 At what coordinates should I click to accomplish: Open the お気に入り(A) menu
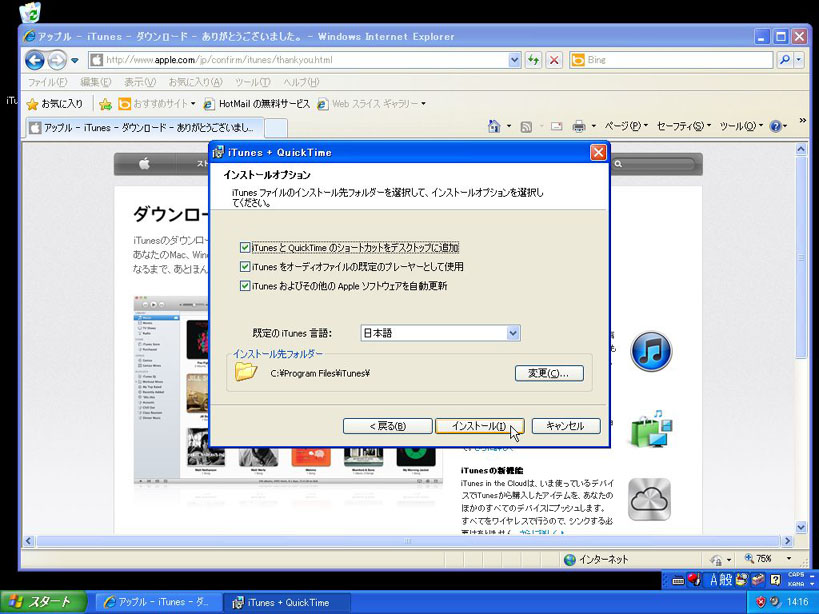[195, 82]
